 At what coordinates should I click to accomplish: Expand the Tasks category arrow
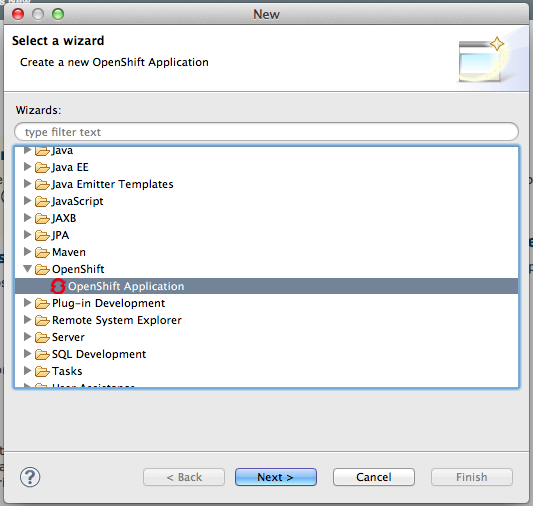tap(27, 370)
